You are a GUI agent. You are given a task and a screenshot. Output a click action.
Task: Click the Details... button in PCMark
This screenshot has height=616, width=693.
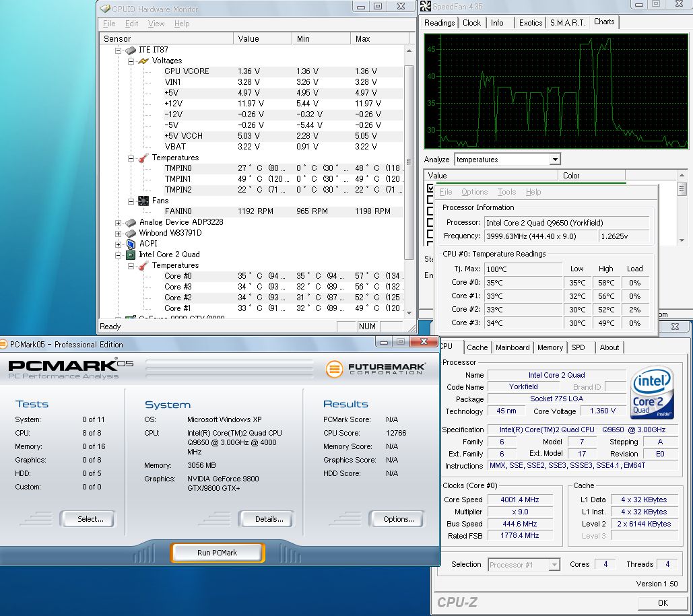click(x=265, y=519)
